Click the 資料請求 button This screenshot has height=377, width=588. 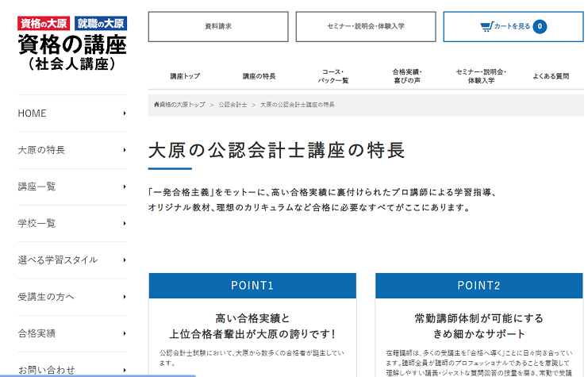click(x=218, y=27)
